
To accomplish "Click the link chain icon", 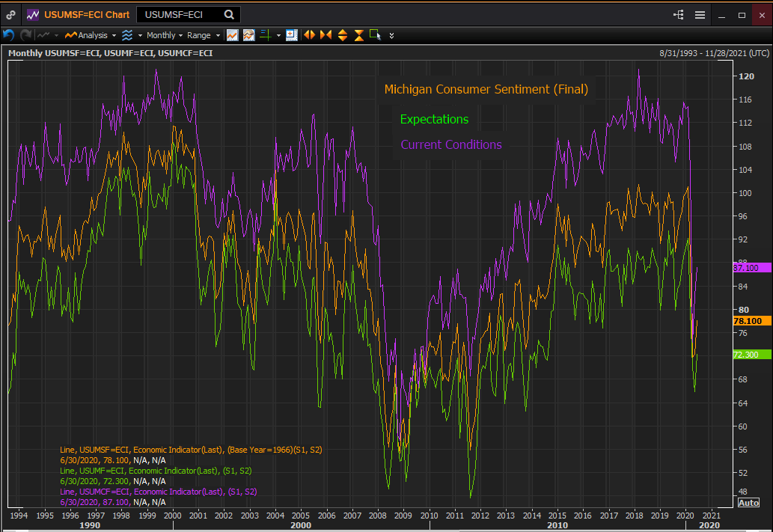I will 10,15.
